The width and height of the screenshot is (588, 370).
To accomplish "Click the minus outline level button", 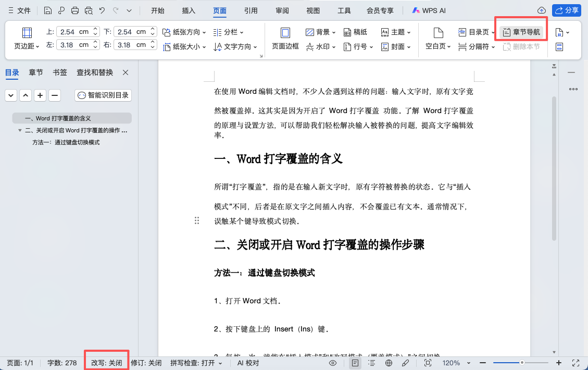I will coord(55,95).
